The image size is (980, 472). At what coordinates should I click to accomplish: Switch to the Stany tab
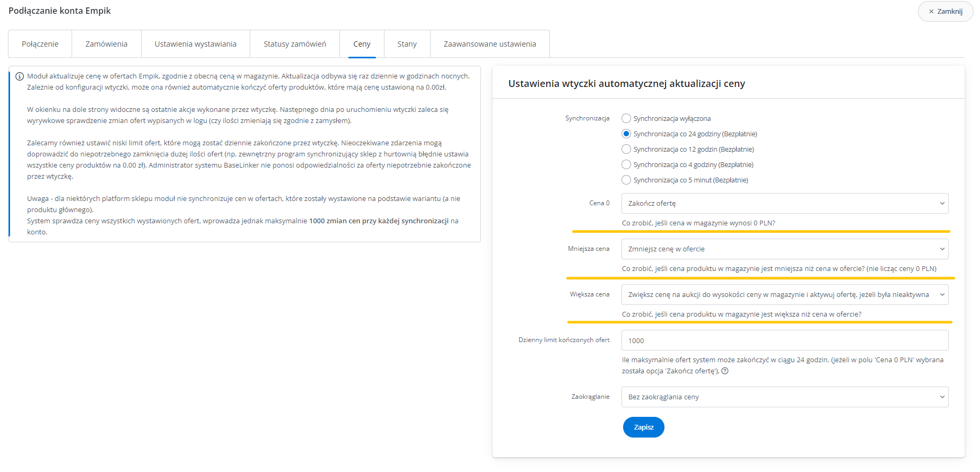407,44
